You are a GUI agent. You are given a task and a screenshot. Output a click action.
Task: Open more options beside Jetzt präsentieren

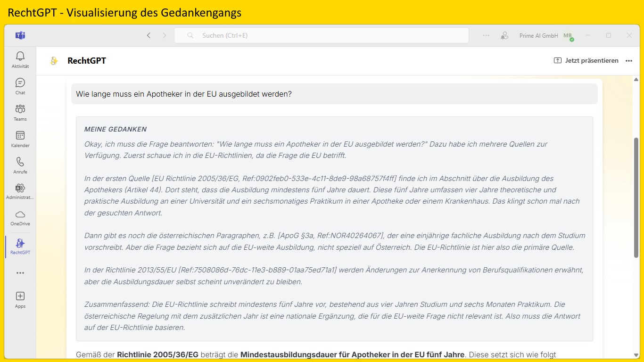point(628,60)
